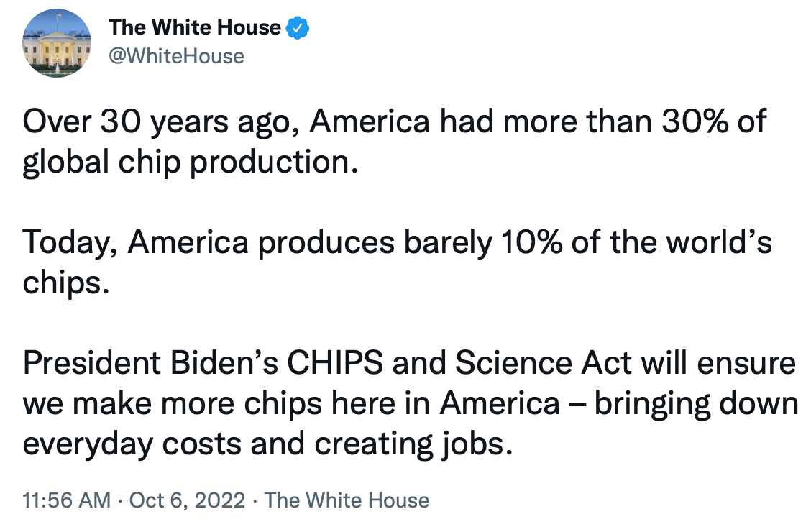
Task: Open The White House display name
Action: 194,27
